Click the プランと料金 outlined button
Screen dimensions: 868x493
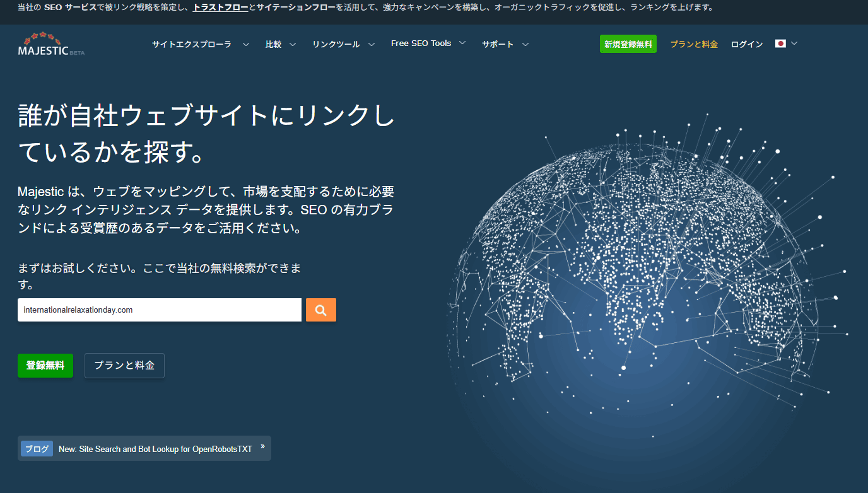click(124, 366)
